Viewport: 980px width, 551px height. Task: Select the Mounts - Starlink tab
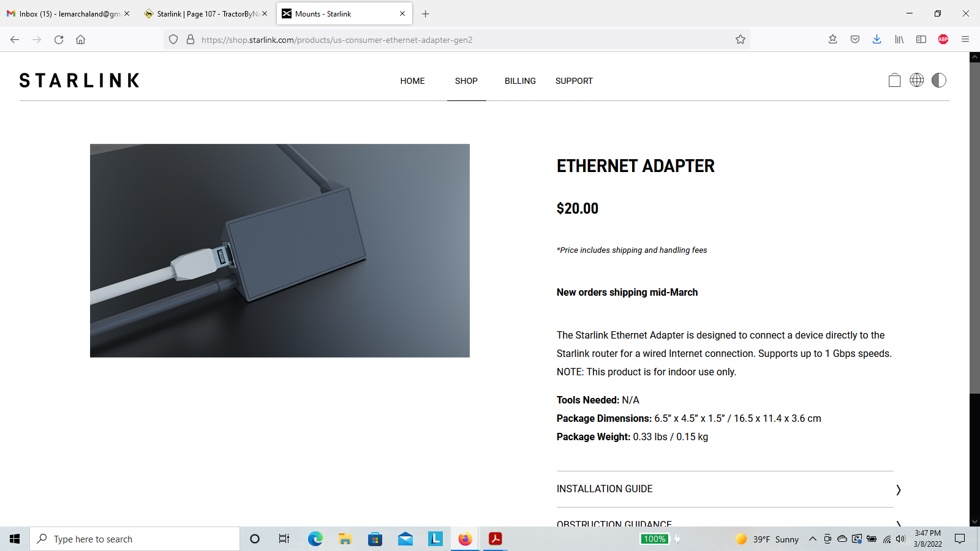point(344,13)
